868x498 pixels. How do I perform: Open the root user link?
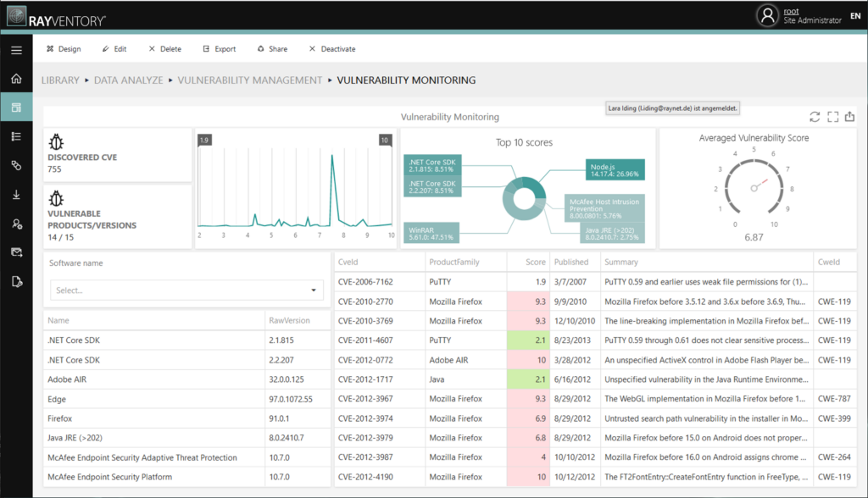coord(791,11)
